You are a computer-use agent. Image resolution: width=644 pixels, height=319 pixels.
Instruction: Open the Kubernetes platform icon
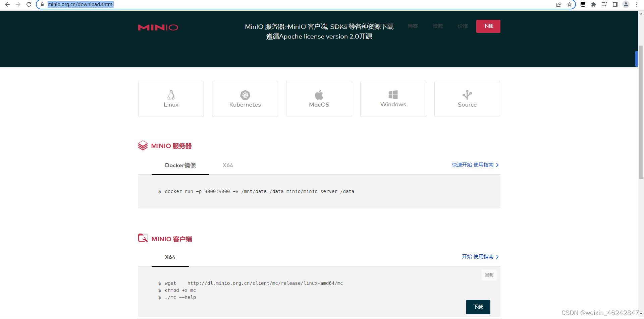coord(245,95)
